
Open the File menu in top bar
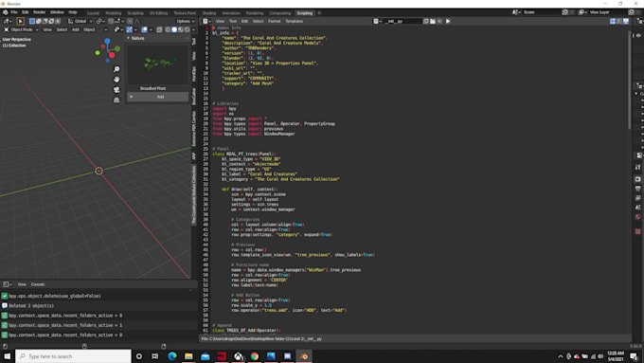coord(14,12)
